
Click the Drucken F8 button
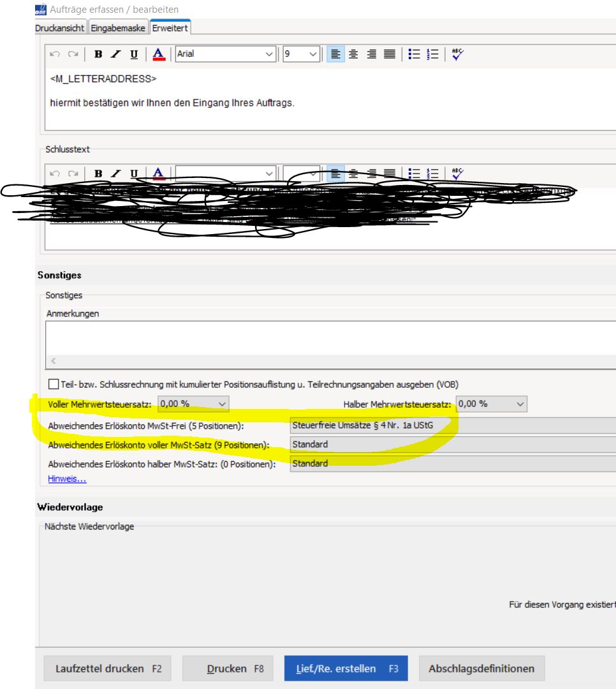pyautogui.click(x=228, y=669)
